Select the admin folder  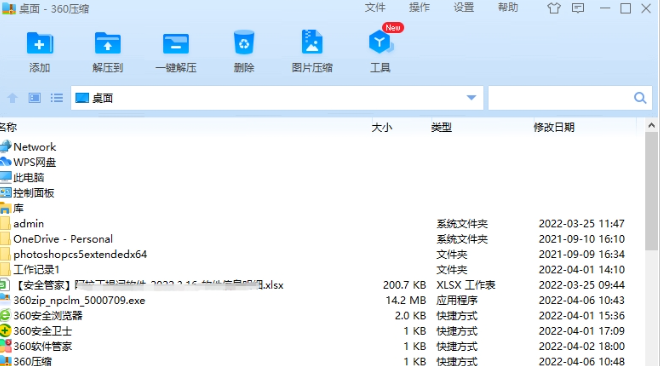click(x=22, y=223)
